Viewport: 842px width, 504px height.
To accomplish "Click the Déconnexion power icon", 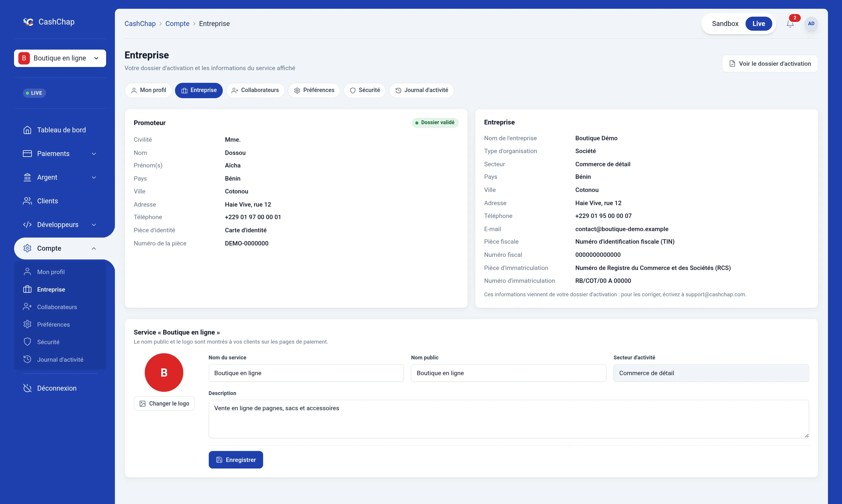I will point(27,388).
